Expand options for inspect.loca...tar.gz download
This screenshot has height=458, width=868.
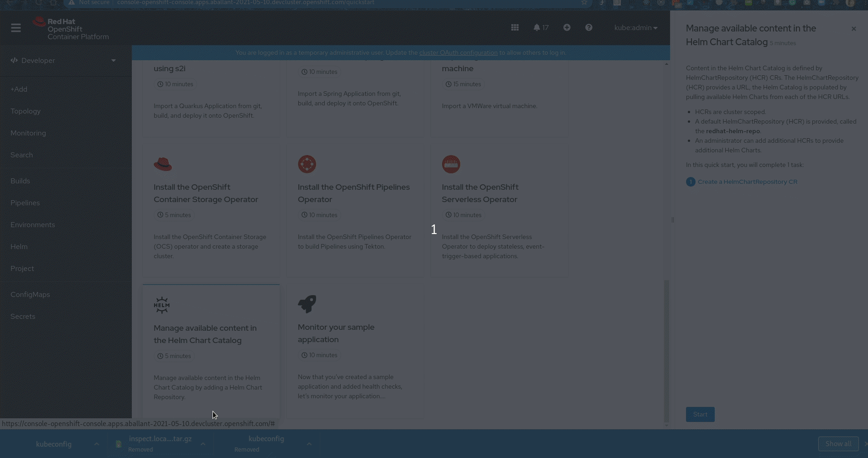point(203,444)
